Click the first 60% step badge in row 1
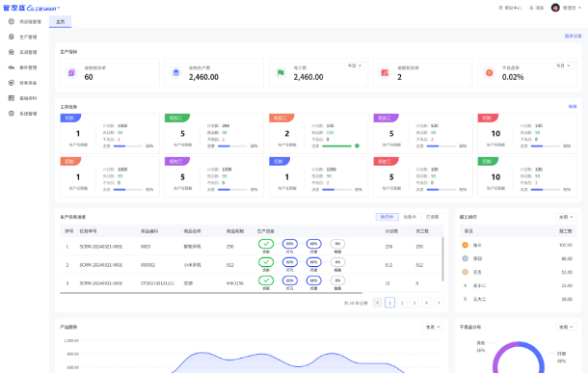 pos(290,244)
